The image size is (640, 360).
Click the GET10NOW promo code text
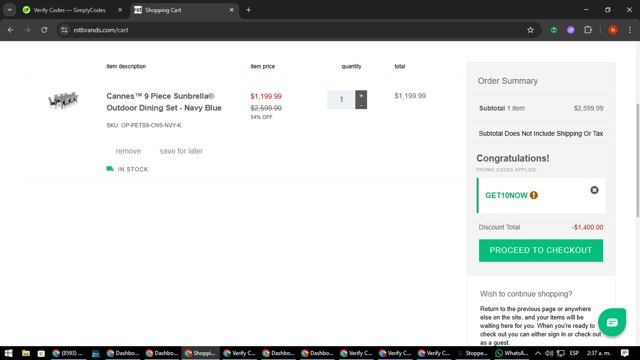point(506,196)
